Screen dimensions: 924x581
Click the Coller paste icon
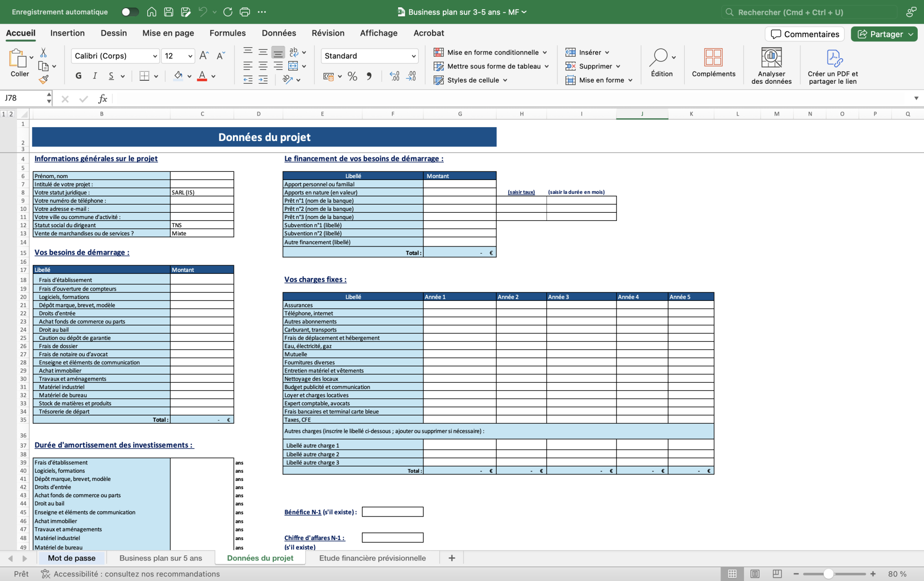click(18, 59)
